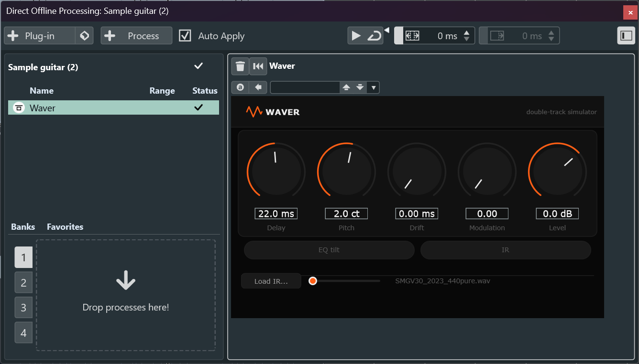Viewport: 639px width, 364px height.
Task: Toggle the left zone panel layout button
Action: pos(626,36)
